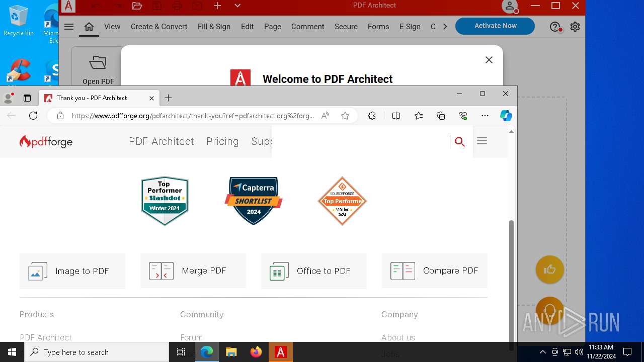
Task: View site information via the lock icon
Action: coord(60,116)
